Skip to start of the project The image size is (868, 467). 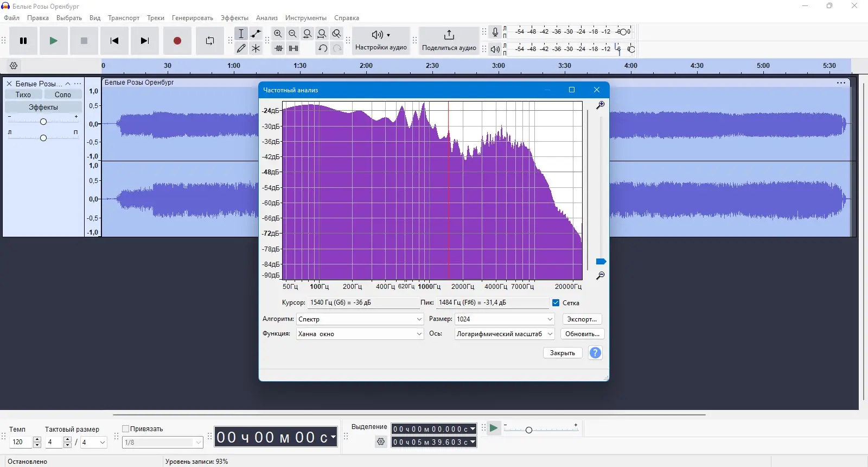[114, 41]
